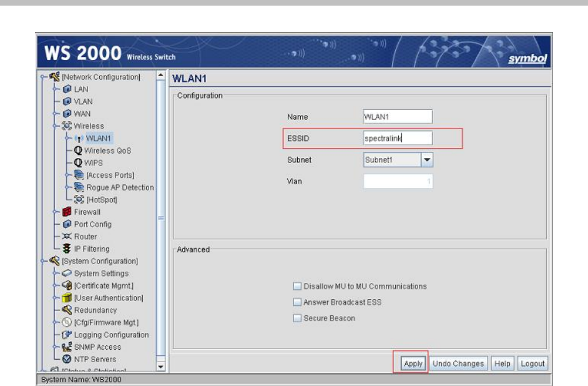Click the Wireless node icon
The height and width of the screenshot is (386, 588).
[x=66, y=126]
